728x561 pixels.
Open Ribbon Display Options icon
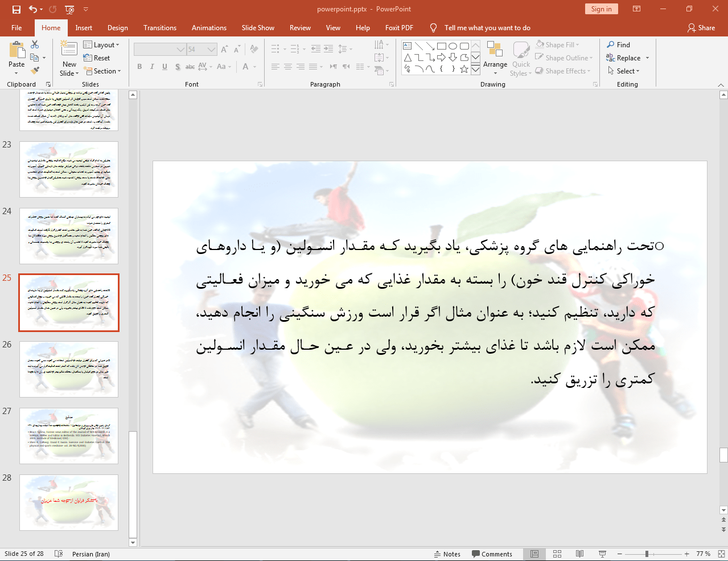tap(637, 9)
